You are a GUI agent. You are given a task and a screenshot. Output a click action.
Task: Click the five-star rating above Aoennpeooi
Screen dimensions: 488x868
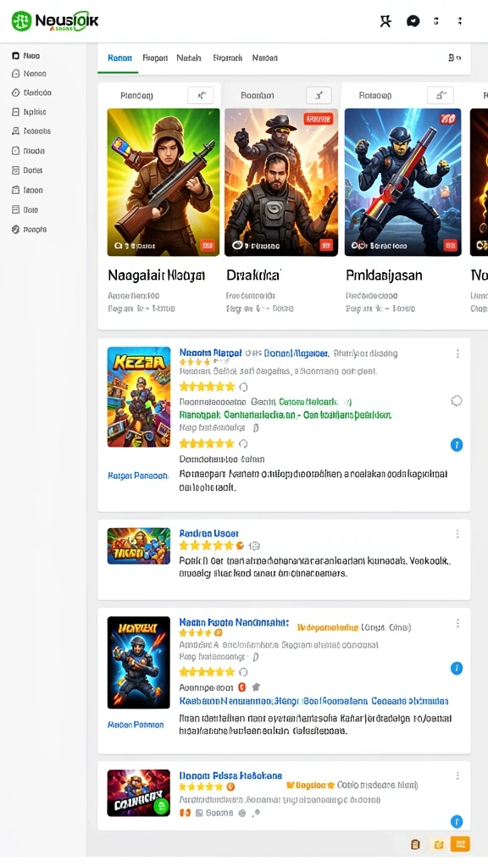pos(207,672)
